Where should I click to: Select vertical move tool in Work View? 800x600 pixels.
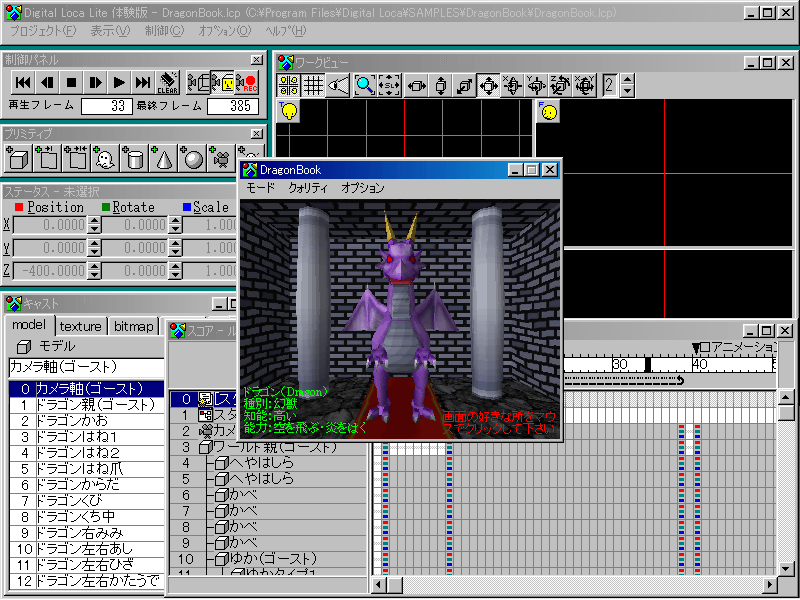[x=440, y=85]
